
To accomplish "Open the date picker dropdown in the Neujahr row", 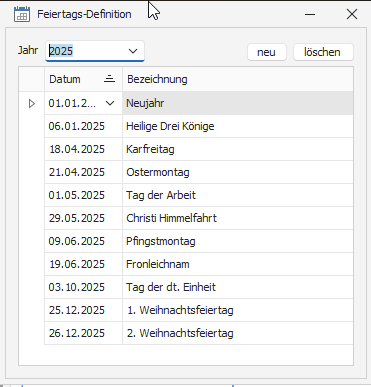I will point(110,103).
